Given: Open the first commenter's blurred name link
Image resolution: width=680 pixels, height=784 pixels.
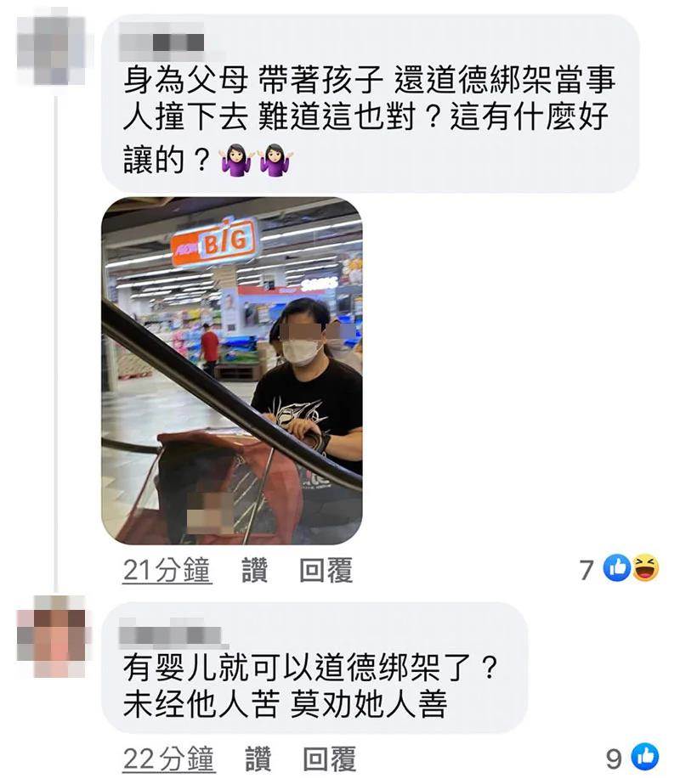Looking at the screenshot, I should (163, 40).
